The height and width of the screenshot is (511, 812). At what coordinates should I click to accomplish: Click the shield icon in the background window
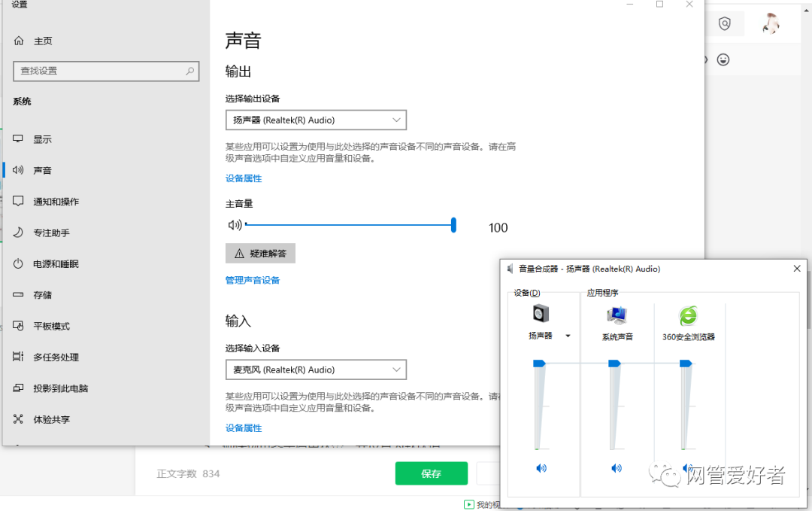tap(725, 23)
